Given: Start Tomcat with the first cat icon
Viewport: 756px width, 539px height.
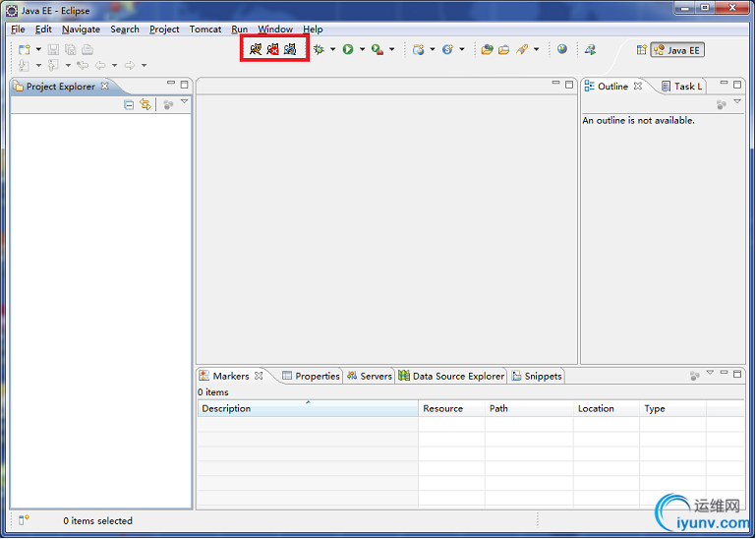Looking at the screenshot, I should click(256, 49).
